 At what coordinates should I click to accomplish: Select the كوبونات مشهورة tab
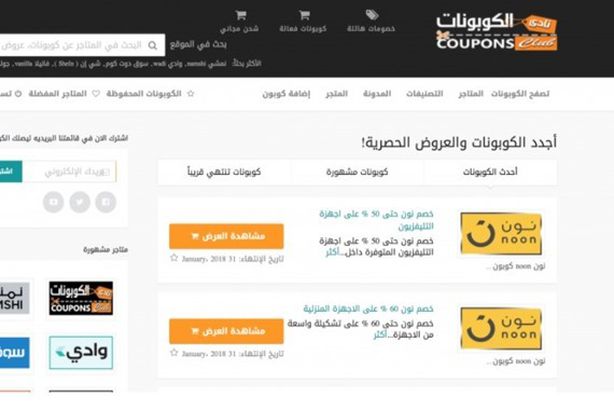pyautogui.click(x=357, y=172)
